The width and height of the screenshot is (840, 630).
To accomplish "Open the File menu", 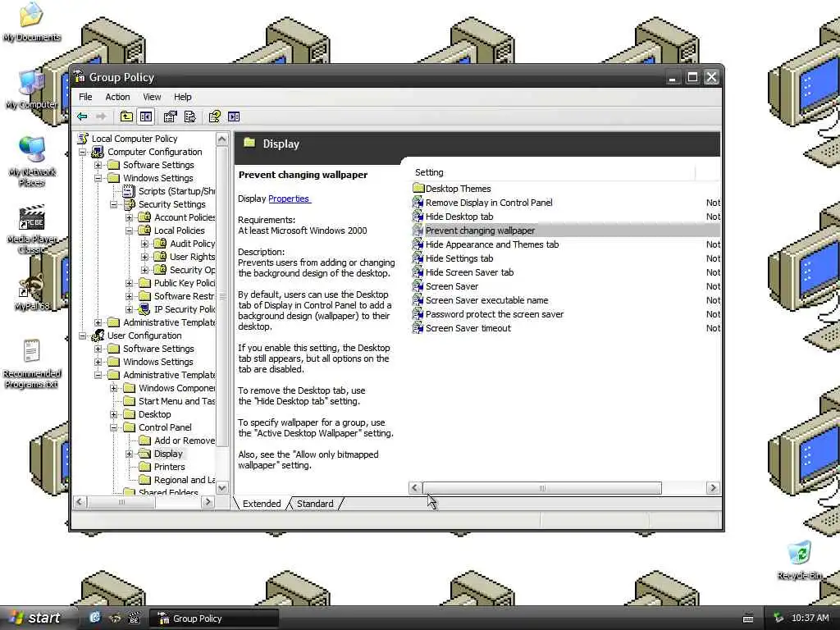I will (x=85, y=97).
